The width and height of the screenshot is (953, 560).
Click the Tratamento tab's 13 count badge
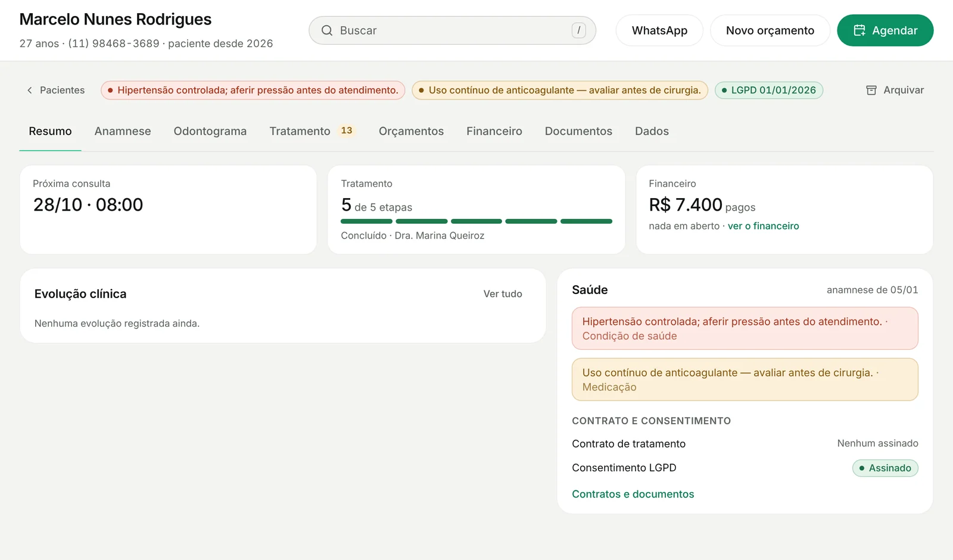click(347, 130)
